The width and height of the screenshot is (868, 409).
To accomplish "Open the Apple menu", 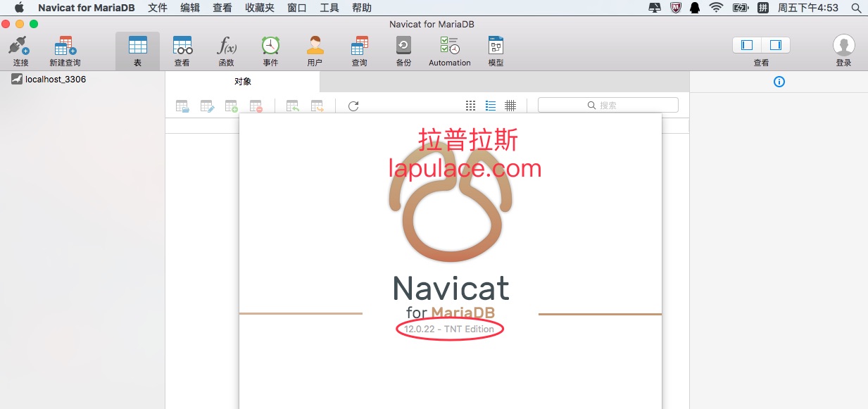I will [x=19, y=8].
